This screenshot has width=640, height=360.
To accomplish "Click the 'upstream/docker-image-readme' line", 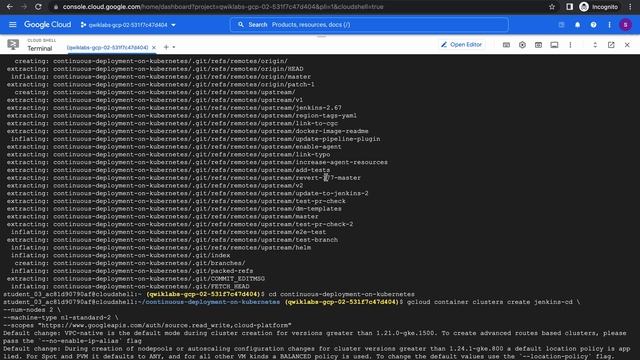I will (x=187, y=131).
